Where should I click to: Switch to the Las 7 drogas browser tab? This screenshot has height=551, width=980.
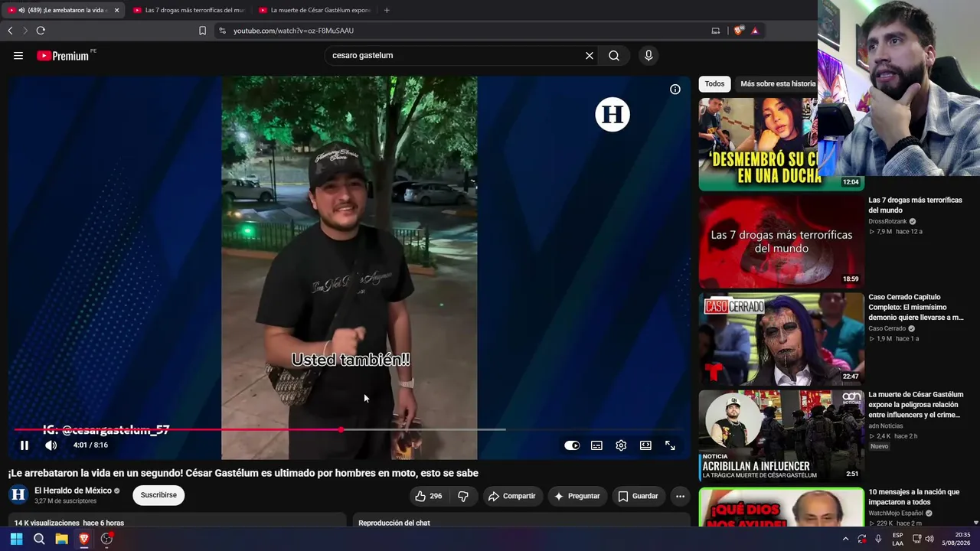188,10
